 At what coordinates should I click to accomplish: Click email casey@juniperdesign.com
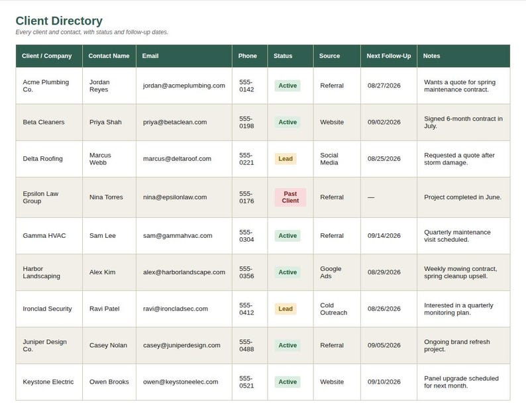click(x=182, y=346)
